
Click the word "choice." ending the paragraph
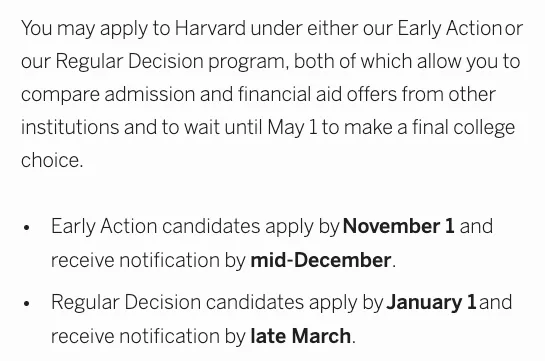pos(52,161)
